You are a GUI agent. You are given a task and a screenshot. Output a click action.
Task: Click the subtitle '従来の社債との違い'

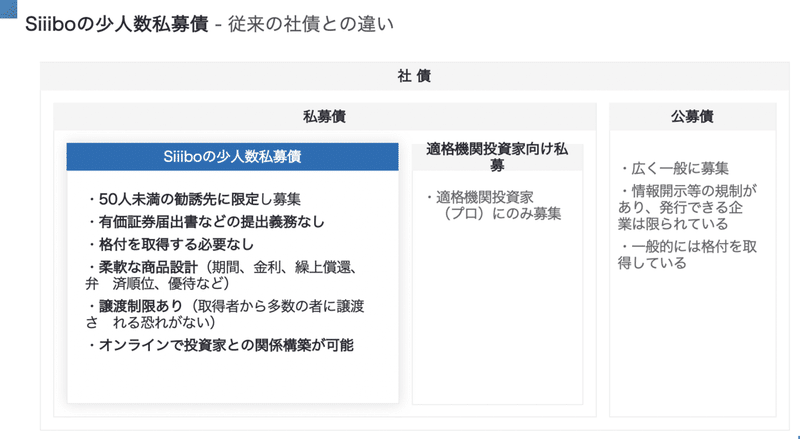pos(311,24)
